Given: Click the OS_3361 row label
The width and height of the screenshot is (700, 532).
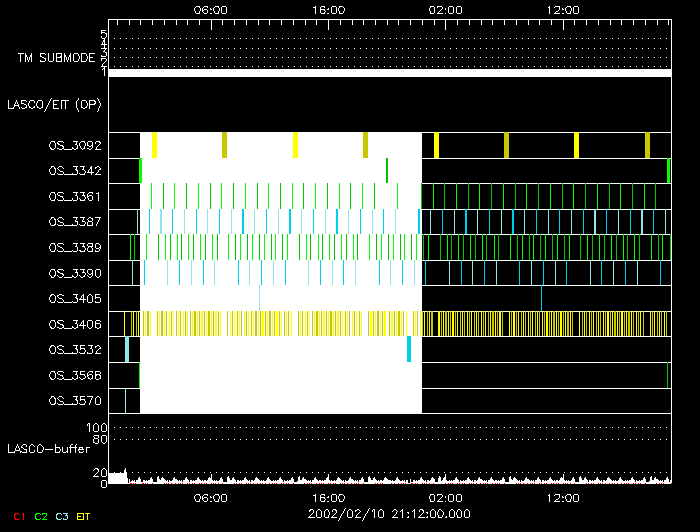Looking at the screenshot, I should click(x=74, y=196).
